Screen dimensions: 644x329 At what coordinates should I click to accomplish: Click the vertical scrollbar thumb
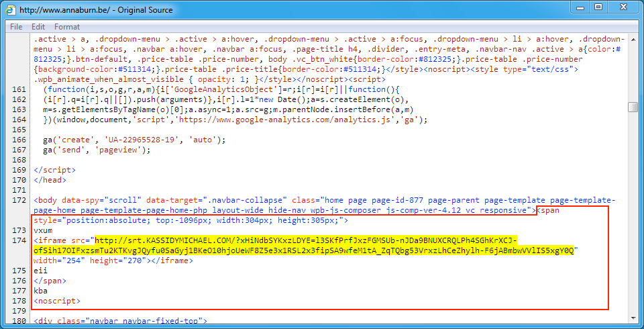[x=632, y=107]
